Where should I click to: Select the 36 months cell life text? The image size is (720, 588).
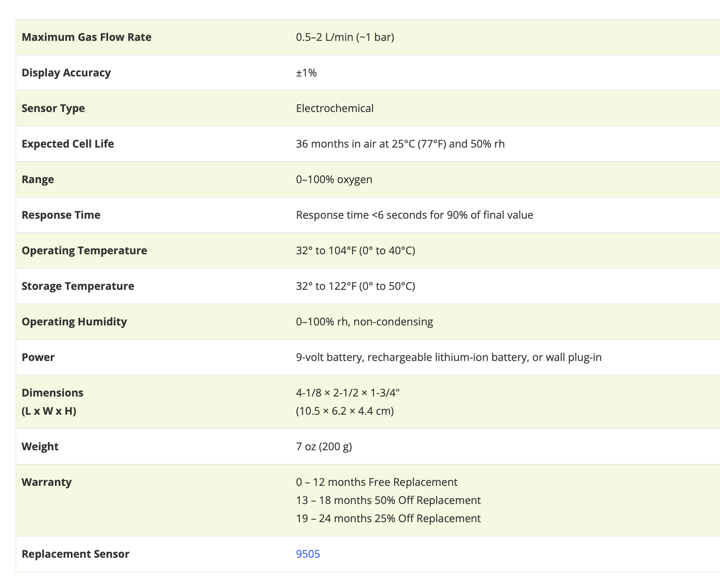(400, 144)
